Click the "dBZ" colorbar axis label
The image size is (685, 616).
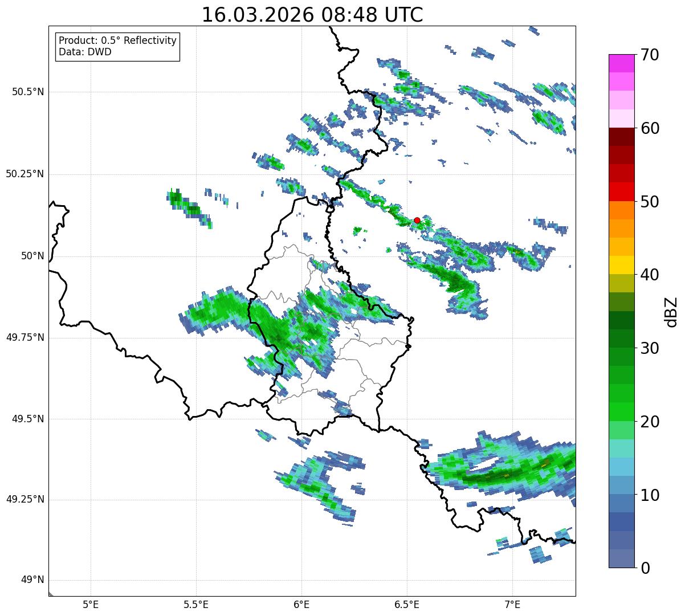(x=671, y=311)
